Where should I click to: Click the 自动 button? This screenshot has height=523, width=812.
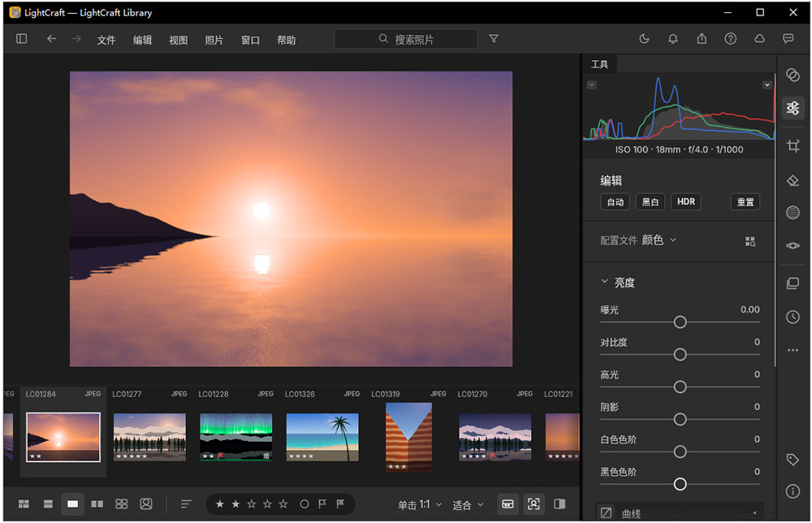pos(615,202)
